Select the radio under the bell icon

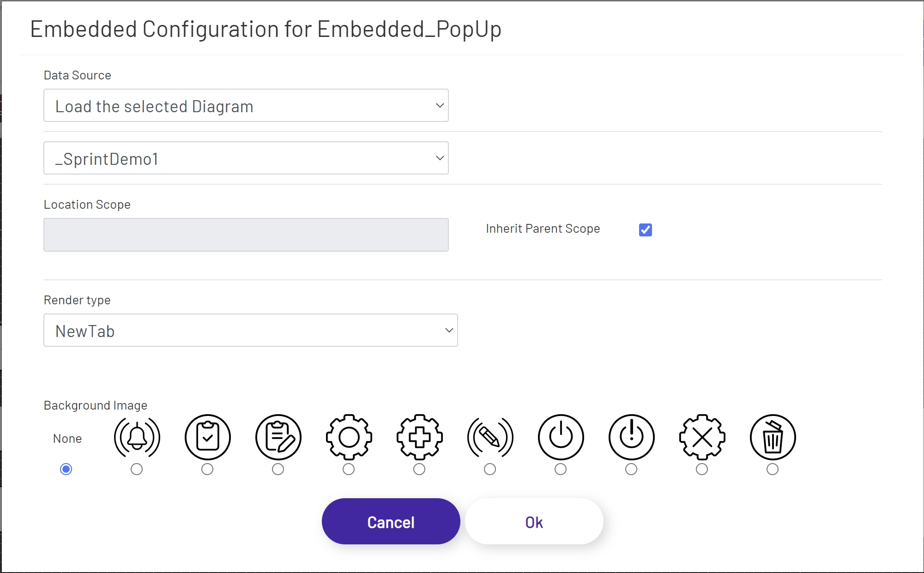point(136,470)
